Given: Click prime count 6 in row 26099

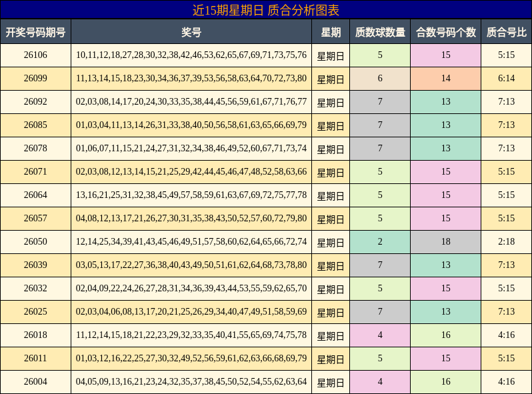Looking at the screenshot, I should (380, 79).
